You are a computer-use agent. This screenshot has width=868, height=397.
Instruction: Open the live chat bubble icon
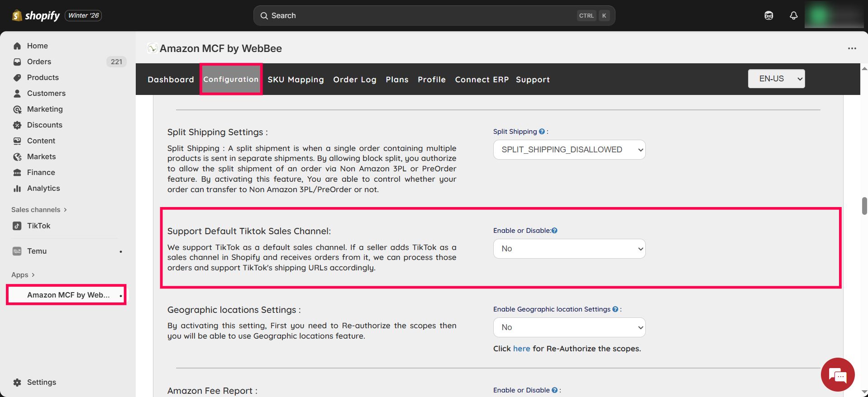tap(837, 374)
